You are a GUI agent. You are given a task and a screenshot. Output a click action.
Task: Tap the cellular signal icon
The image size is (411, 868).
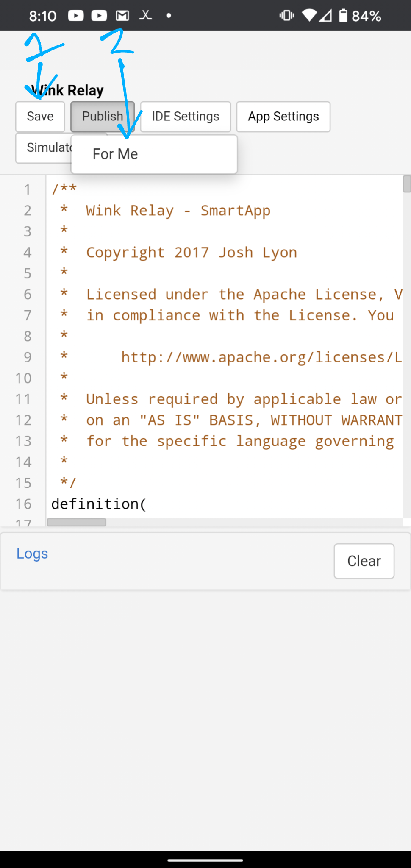[325, 16]
